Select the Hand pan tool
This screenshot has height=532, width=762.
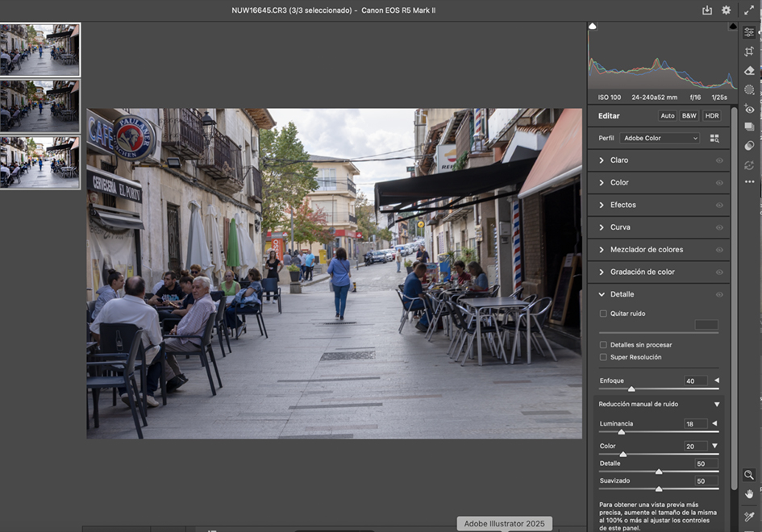tap(749, 493)
